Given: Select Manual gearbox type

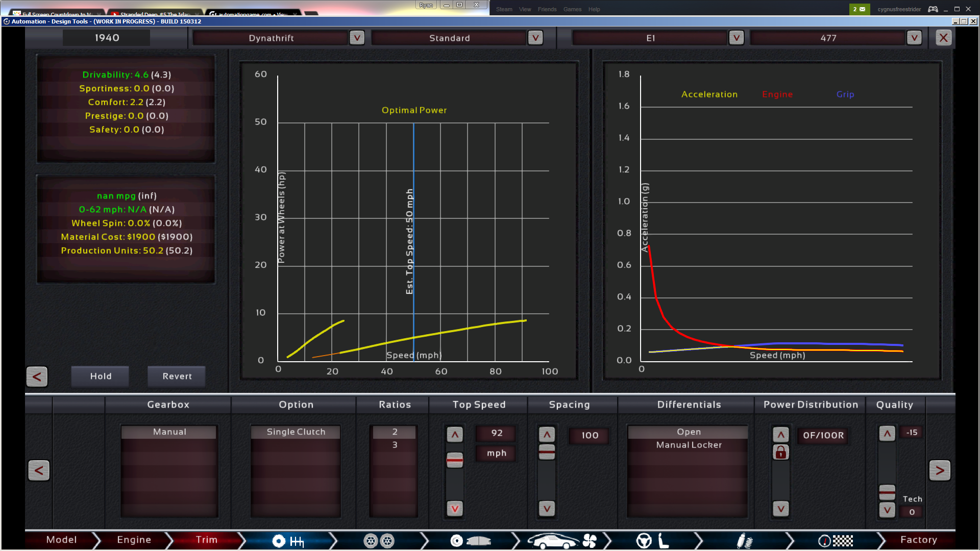Looking at the screenshot, I should coord(169,432).
